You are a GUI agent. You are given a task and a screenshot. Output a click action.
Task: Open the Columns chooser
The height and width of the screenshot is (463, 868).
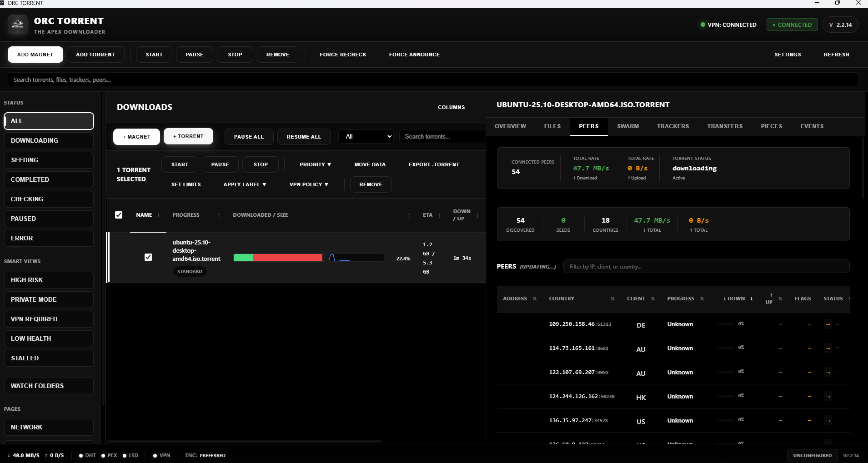tap(452, 107)
